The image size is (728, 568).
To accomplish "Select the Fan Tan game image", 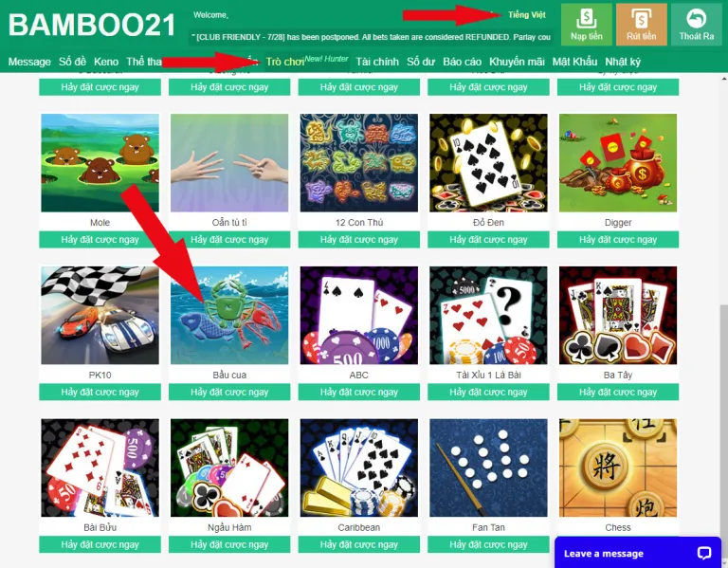I will (488, 467).
